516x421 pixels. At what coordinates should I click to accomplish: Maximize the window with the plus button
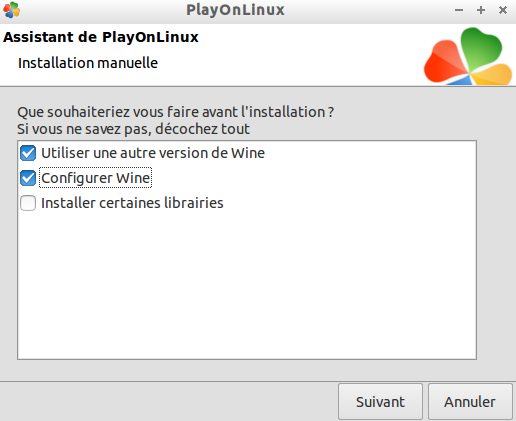(481, 10)
